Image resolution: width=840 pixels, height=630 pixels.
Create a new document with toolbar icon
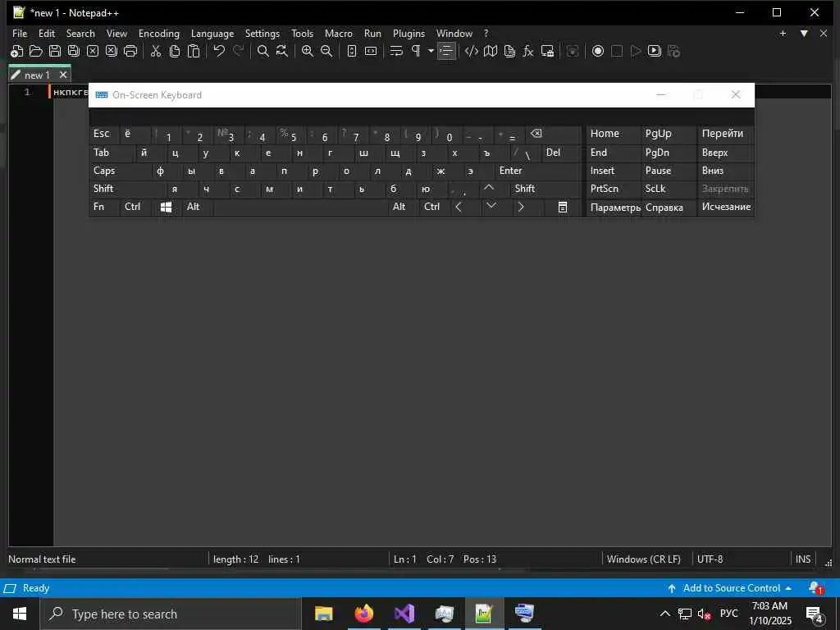point(16,52)
